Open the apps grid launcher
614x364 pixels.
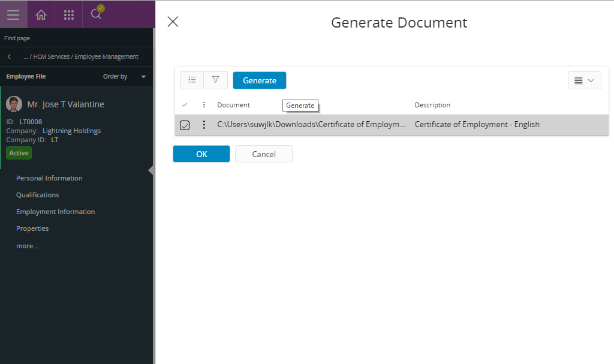tap(69, 14)
